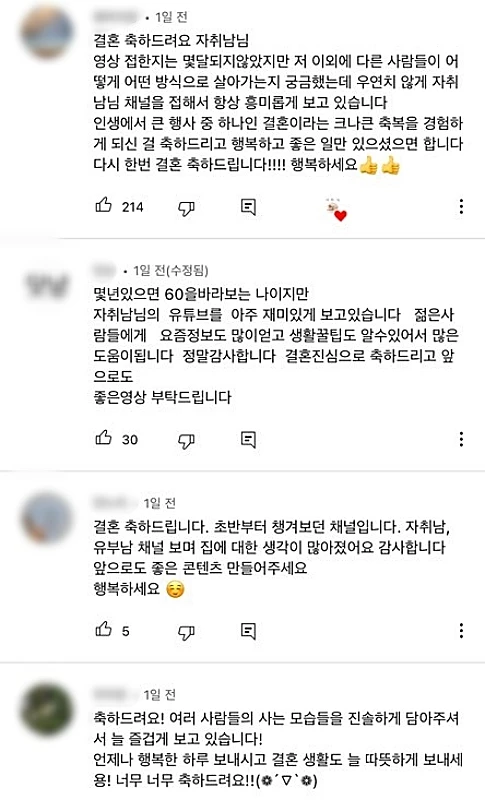Open third commenter's profile picture
485x800 pixels.
47,517
